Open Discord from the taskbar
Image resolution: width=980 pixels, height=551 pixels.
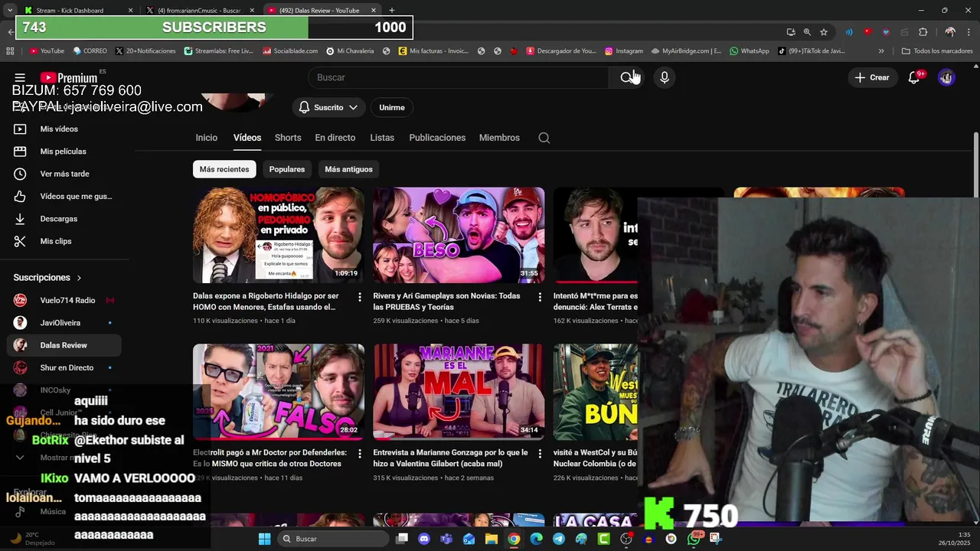pyautogui.click(x=424, y=539)
